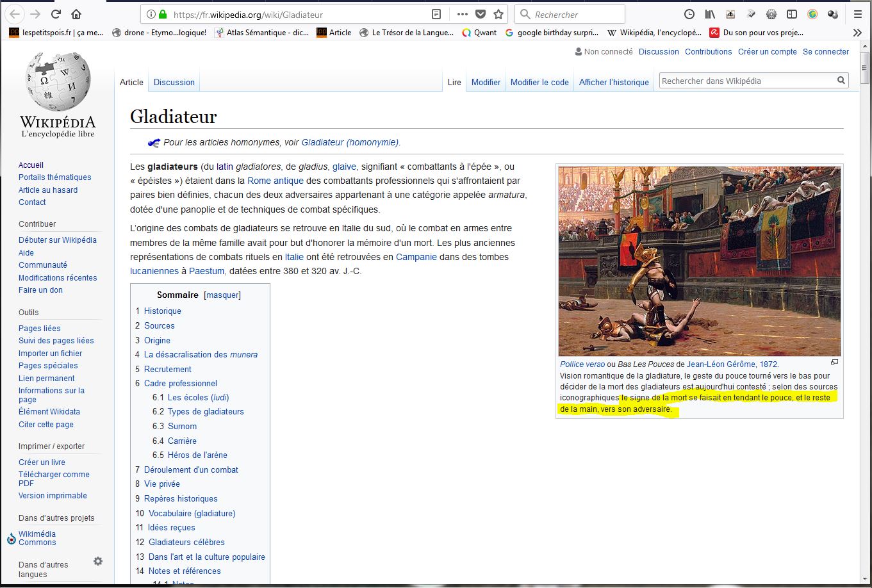872x588 pixels.
Task: Reload the current page
Action: coord(56,14)
